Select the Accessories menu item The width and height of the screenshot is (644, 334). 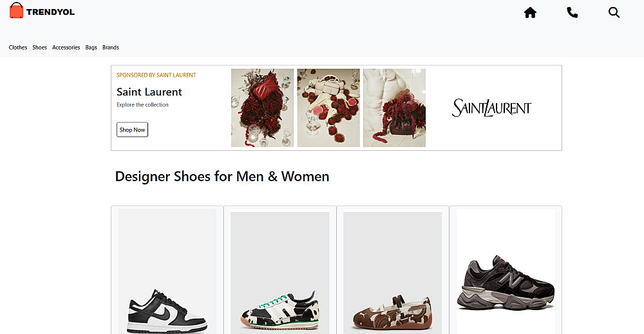click(x=66, y=47)
